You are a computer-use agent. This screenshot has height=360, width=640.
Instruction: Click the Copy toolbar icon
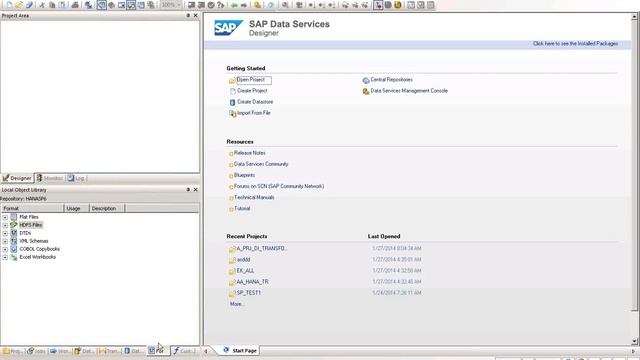[x=52, y=5]
